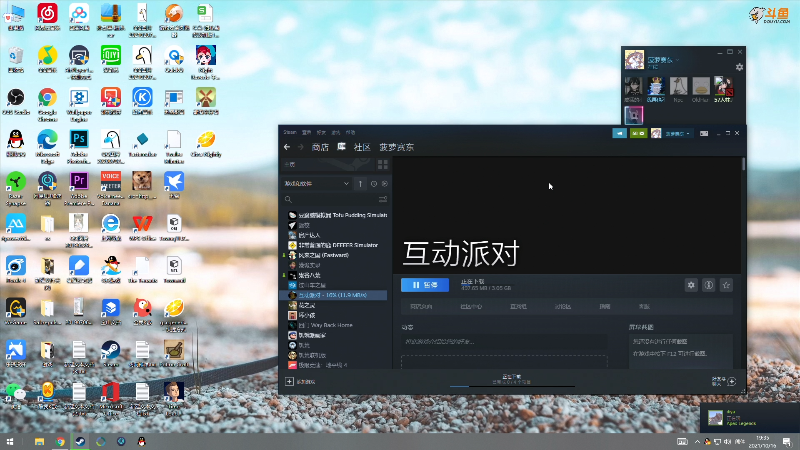Open Adobe Photoshop desktop shortcut
Image resolution: width=800 pixels, height=450 pixels.
tap(79, 146)
